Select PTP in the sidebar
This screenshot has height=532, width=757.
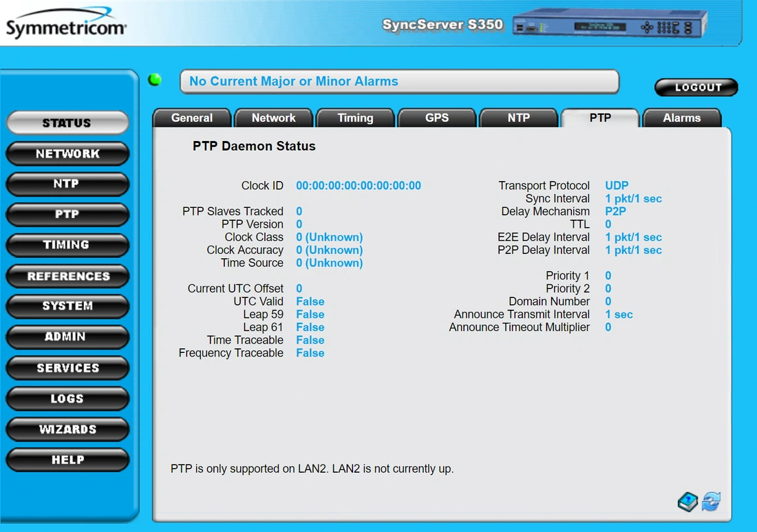click(67, 214)
